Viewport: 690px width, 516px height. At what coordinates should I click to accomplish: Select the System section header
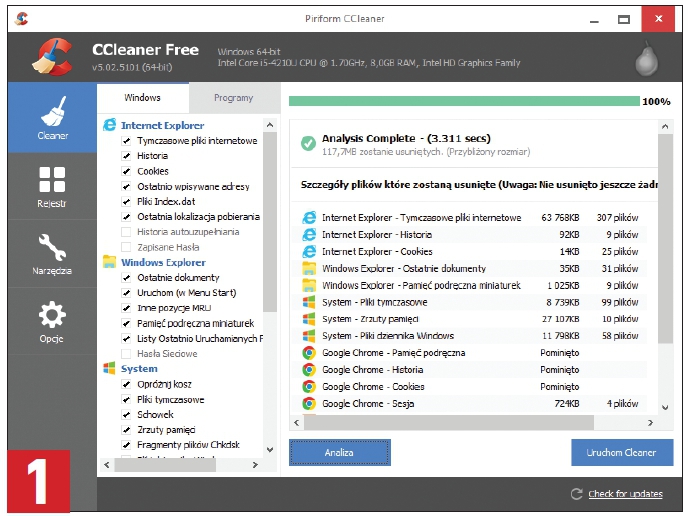tap(139, 369)
